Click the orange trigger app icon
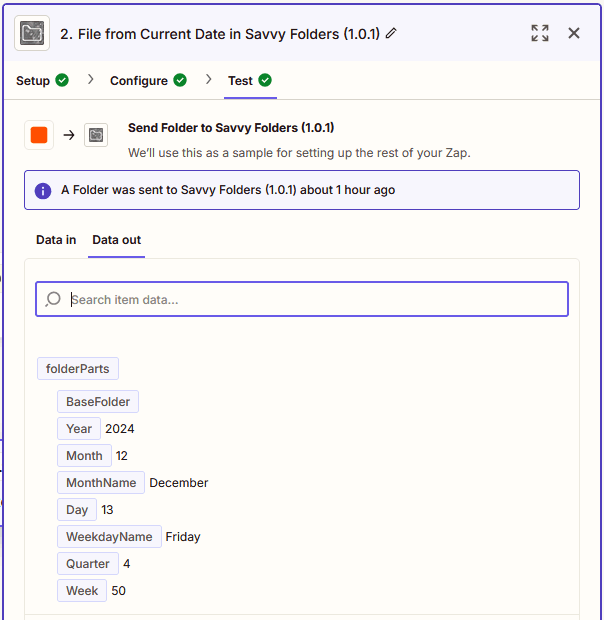Image resolution: width=604 pixels, height=620 pixels. 39,135
